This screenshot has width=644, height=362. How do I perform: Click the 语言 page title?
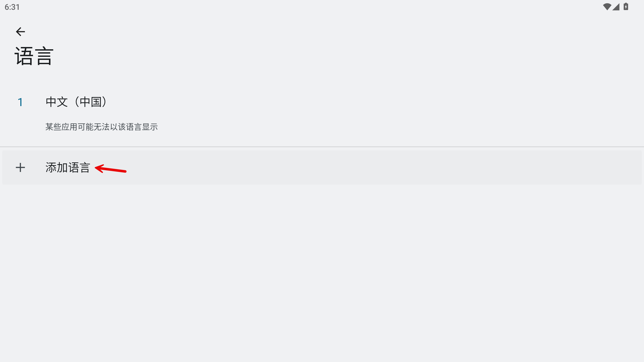click(x=34, y=56)
